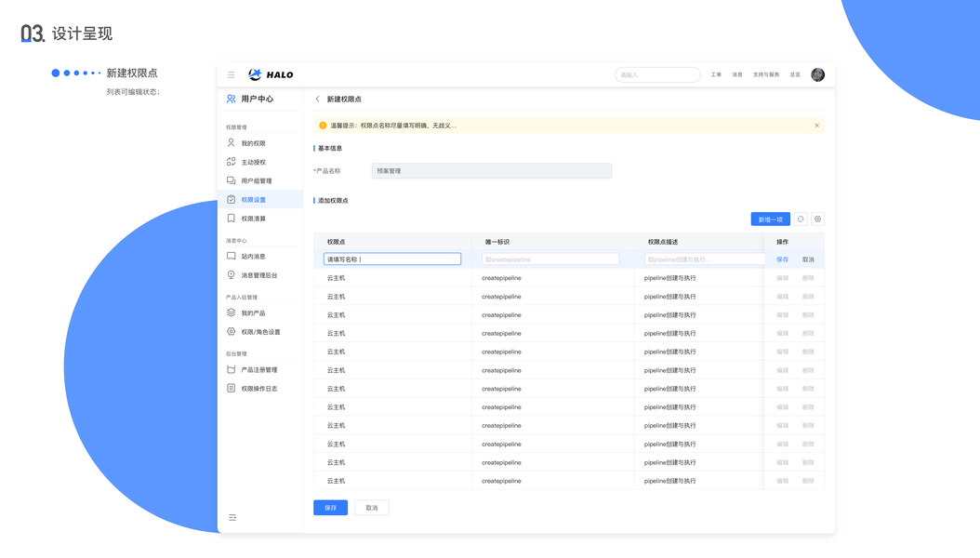The image size is (980, 558).
Task: Click the blue 保存 button at the bottom
Action: (x=331, y=508)
